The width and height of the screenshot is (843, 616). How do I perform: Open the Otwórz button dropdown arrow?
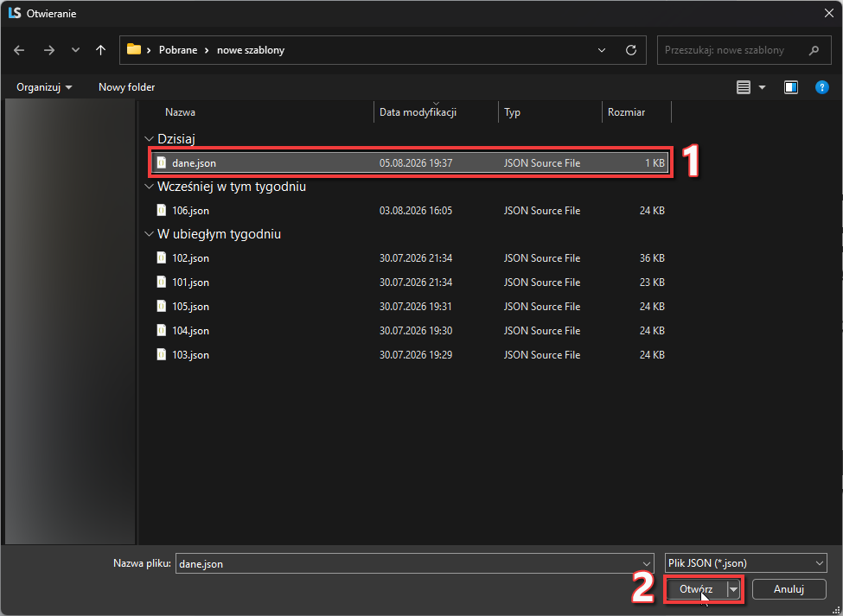click(x=733, y=589)
